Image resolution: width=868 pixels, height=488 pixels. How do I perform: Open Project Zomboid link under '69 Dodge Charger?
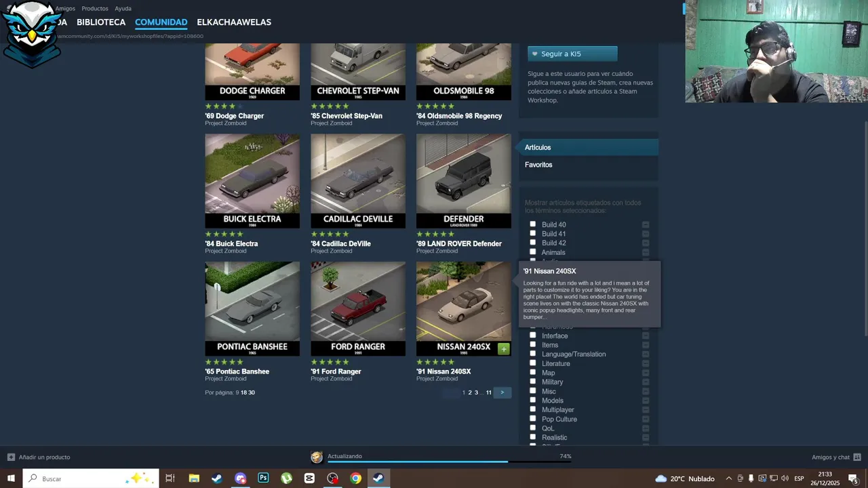[x=226, y=123]
